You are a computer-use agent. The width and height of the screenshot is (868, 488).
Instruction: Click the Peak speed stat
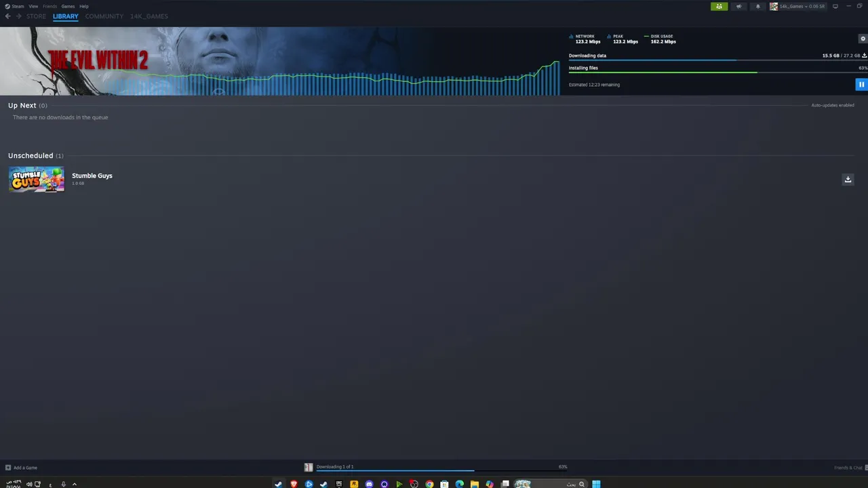pos(624,39)
